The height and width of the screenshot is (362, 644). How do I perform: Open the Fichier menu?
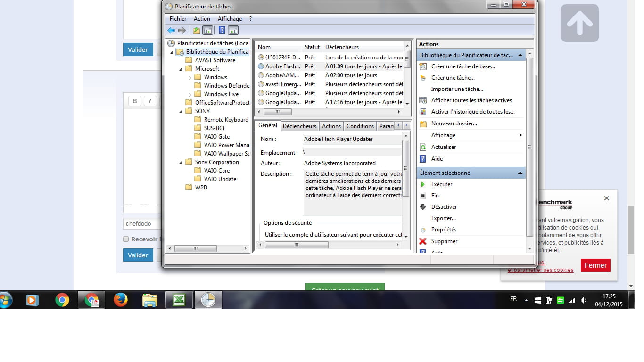point(178,19)
